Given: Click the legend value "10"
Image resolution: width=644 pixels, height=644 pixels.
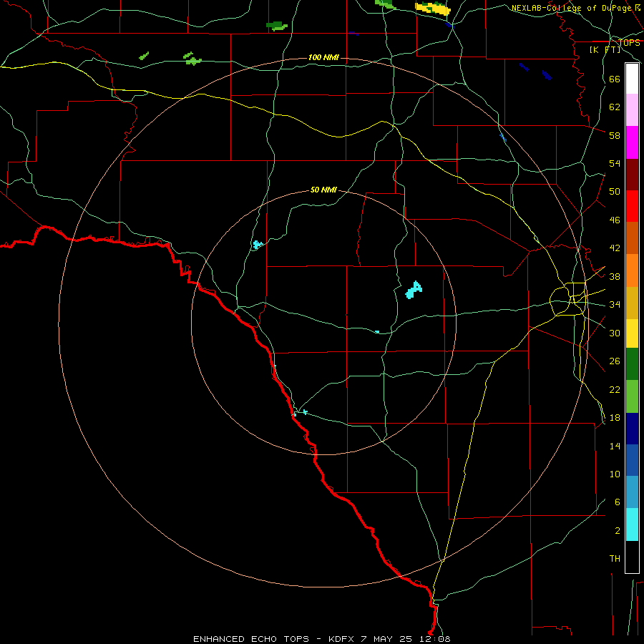Looking at the screenshot, I should pyautogui.click(x=615, y=474).
